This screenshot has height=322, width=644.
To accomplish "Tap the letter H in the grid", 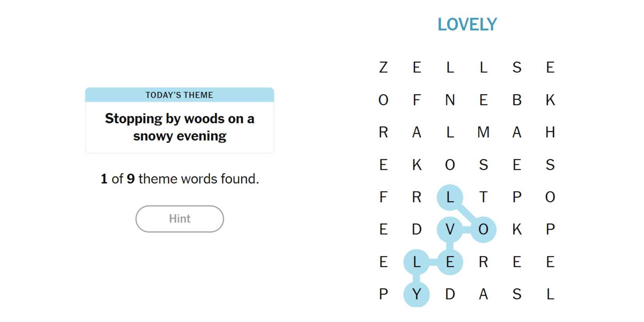I will (x=550, y=132).
